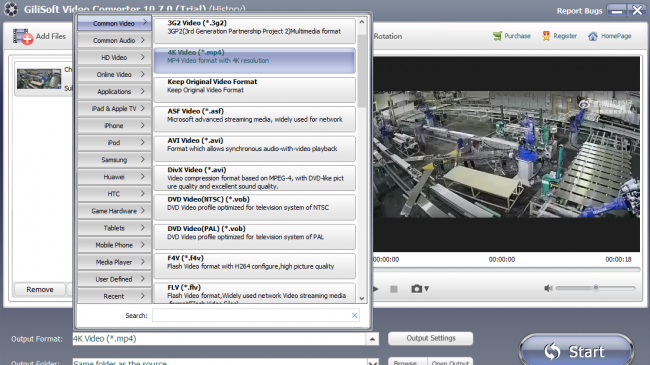Open the Common Video category
The height and width of the screenshot is (365, 650).
coord(114,23)
